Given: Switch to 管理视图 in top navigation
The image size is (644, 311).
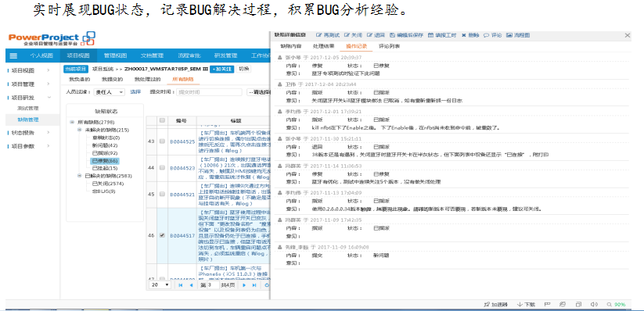Looking at the screenshot, I should coord(115,56).
